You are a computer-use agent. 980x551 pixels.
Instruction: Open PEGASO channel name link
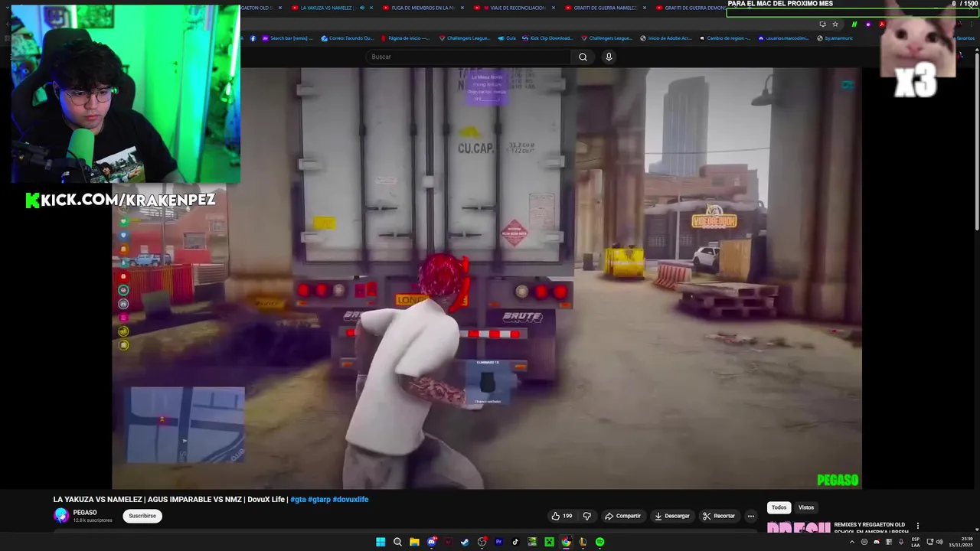(x=85, y=513)
